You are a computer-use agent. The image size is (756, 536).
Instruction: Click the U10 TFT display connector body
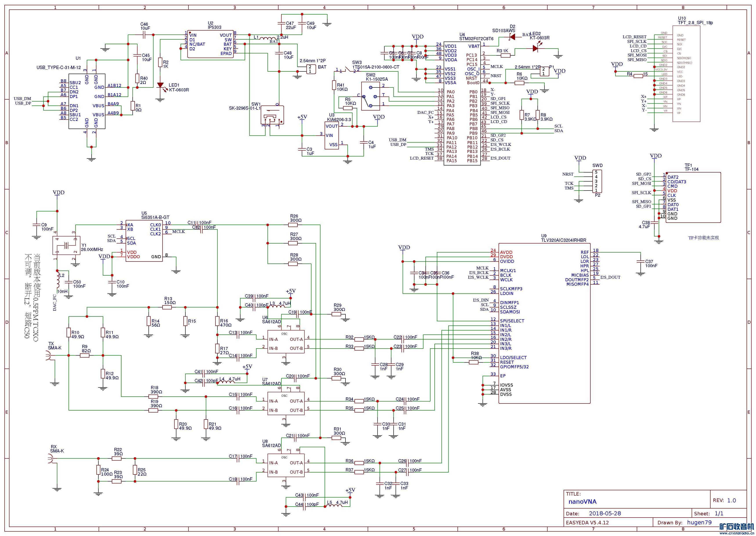[x=686, y=74]
